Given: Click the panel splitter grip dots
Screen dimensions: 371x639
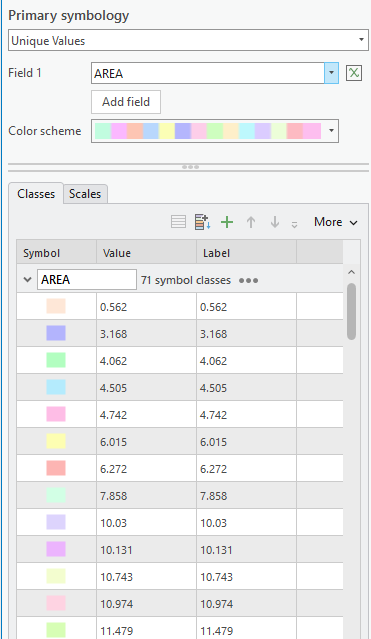Looking at the screenshot, I should coord(190,167).
